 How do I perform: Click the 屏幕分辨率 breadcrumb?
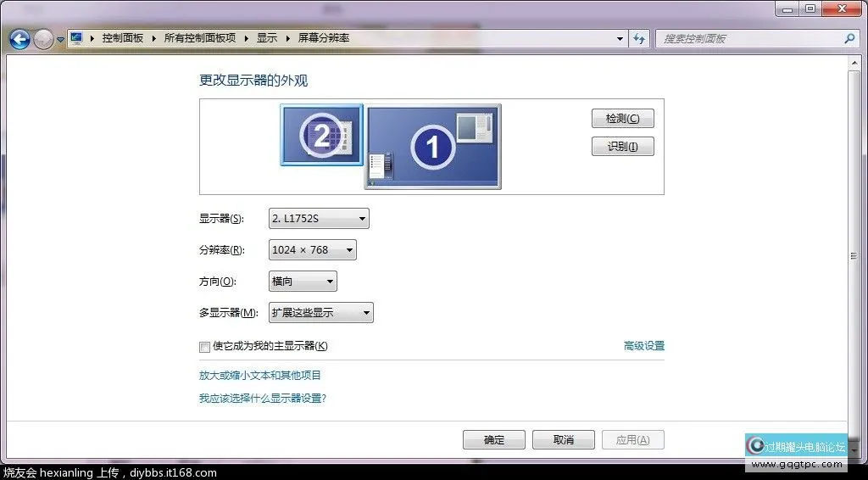tap(324, 38)
